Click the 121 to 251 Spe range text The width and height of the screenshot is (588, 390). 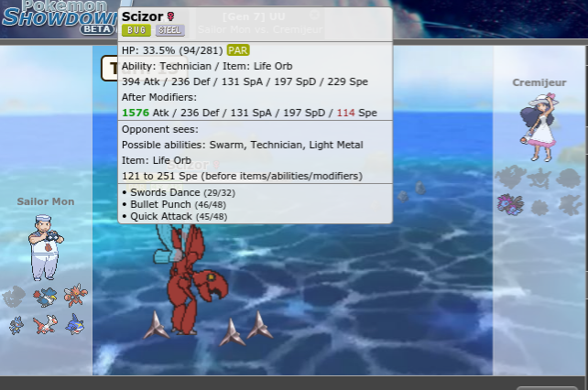coord(242,176)
